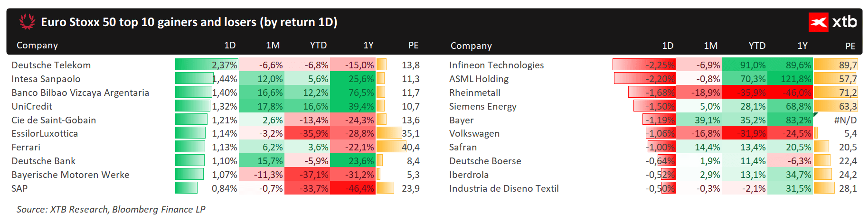Click Deutsche Telekom's green 1D return bar
The image size is (868, 223).
point(207,65)
